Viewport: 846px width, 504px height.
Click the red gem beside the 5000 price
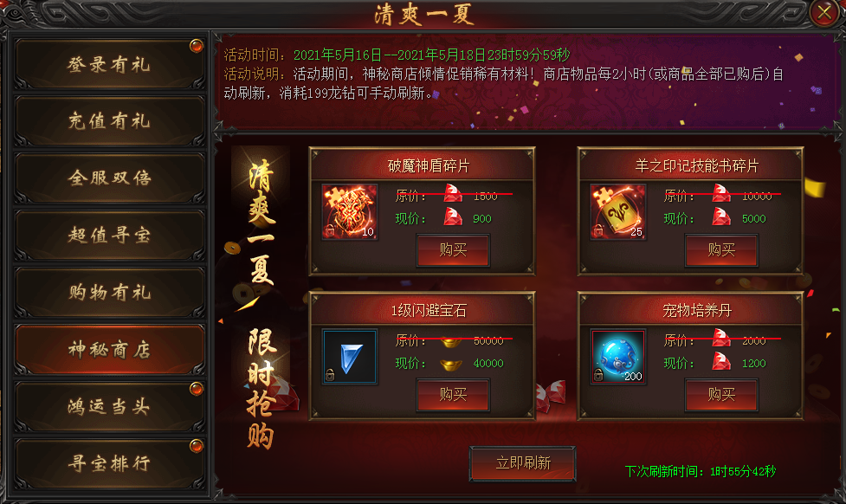point(721,217)
